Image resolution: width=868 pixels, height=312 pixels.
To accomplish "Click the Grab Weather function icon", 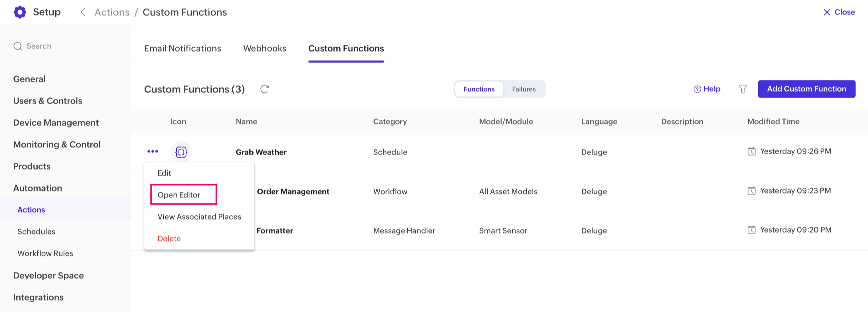I will coord(181,152).
